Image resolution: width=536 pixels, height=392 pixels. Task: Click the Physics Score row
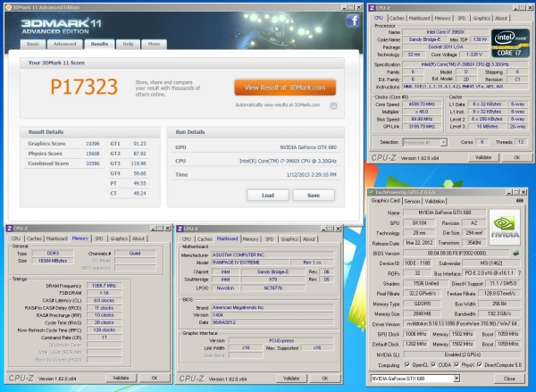pyautogui.click(x=64, y=154)
